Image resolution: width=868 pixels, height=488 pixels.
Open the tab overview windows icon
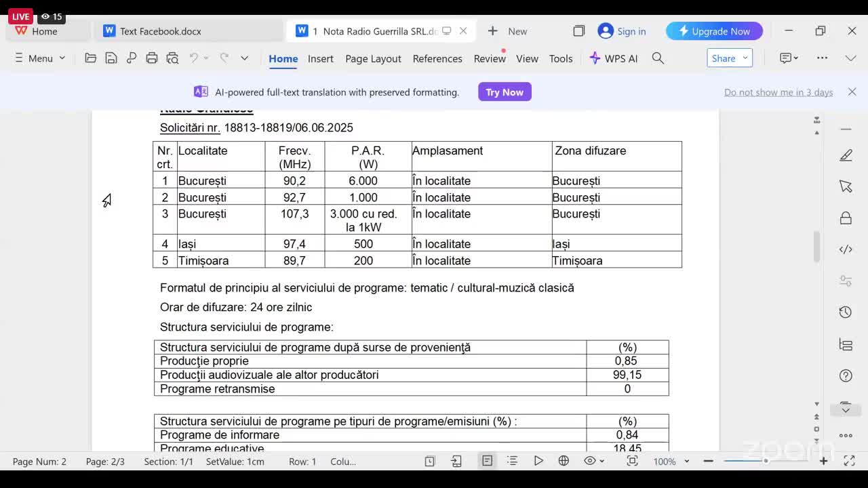tap(578, 31)
